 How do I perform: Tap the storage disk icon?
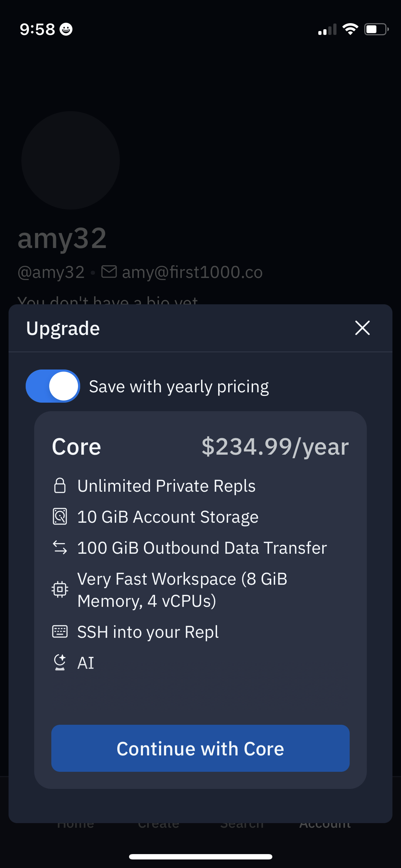coord(60,517)
